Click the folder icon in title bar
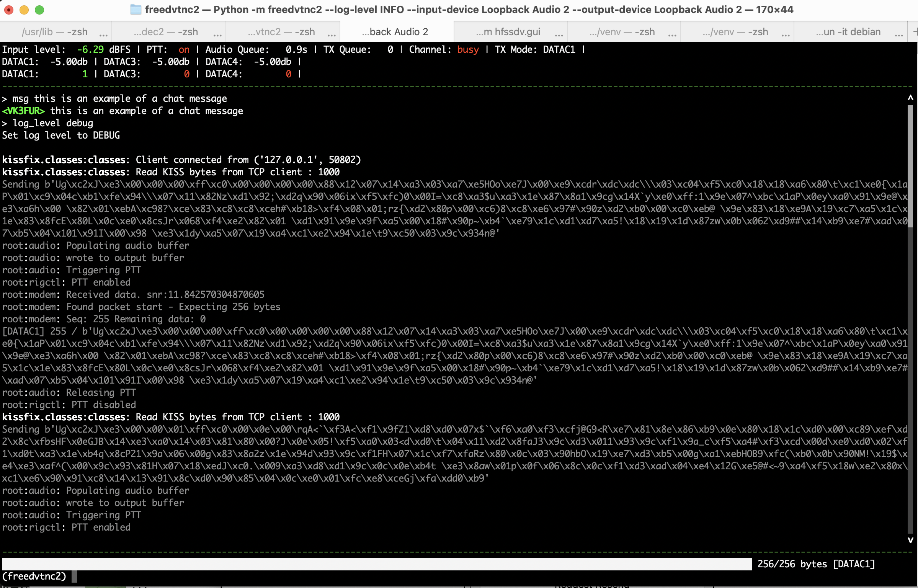Viewport: 918px width, 588px height. 136,10
